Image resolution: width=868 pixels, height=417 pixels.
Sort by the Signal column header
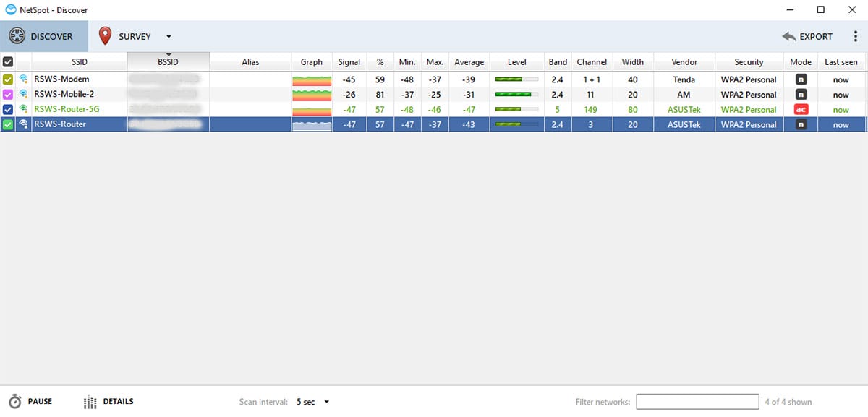point(349,62)
